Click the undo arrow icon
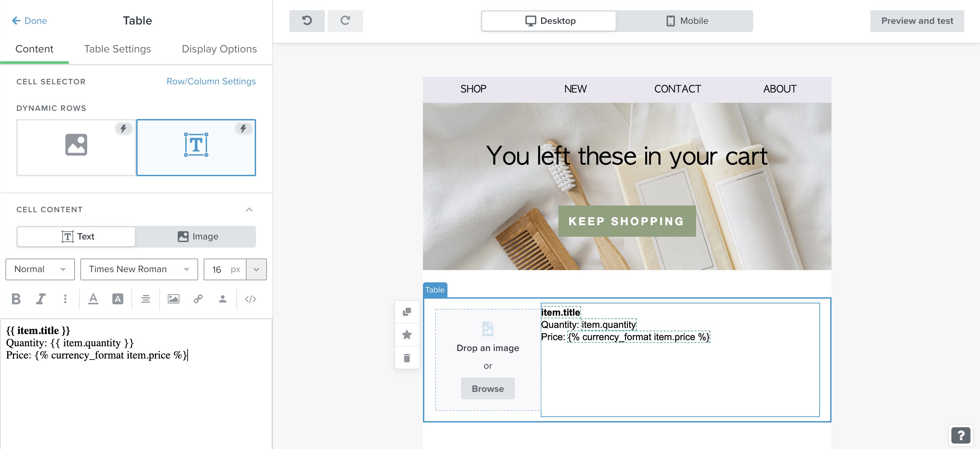The height and width of the screenshot is (449, 980). tap(307, 21)
